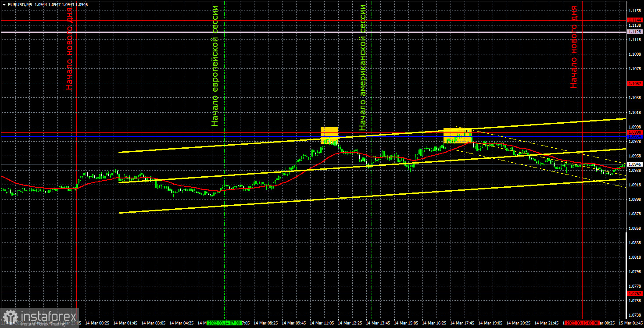644x328 pixels.
Task: Click the 14 Mar 03:05 time label
Action: (x=154, y=323)
